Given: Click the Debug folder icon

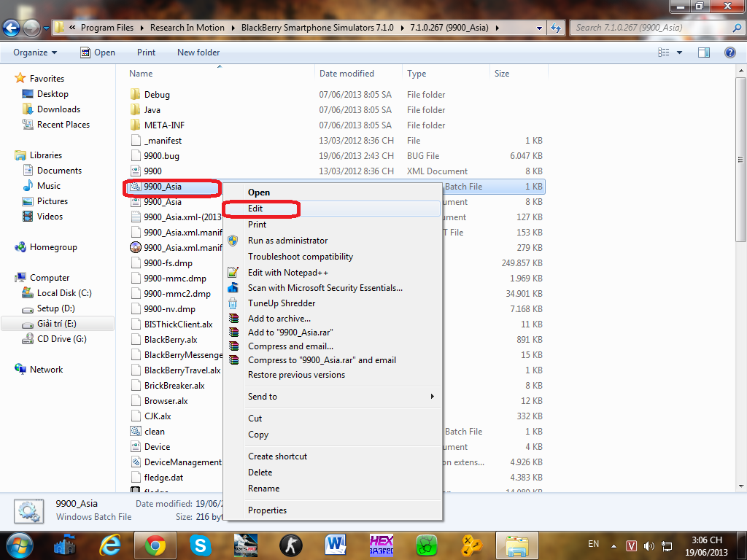Looking at the screenshot, I should [x=135, y=94].
